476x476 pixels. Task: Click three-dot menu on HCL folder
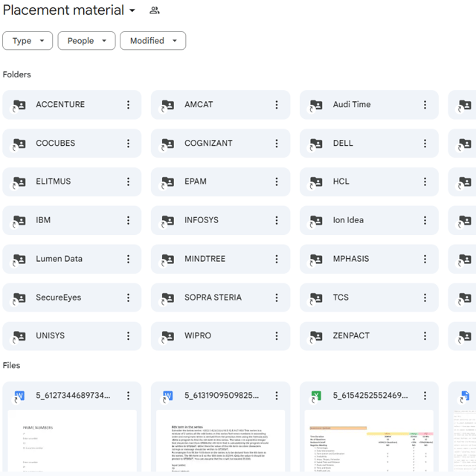pyautogui.click(x=425, y=181)
